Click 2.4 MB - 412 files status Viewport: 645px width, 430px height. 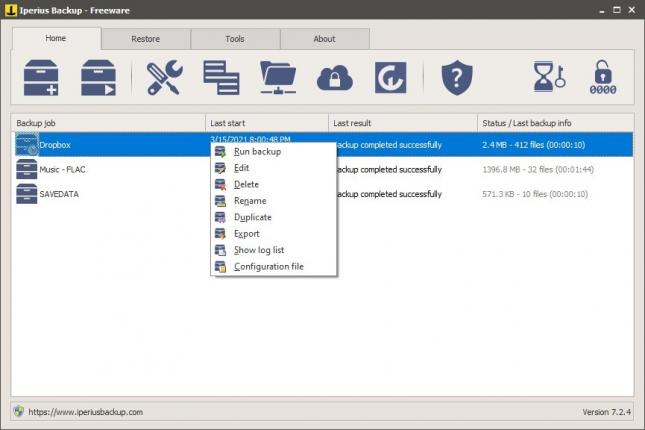pos(534,145)
